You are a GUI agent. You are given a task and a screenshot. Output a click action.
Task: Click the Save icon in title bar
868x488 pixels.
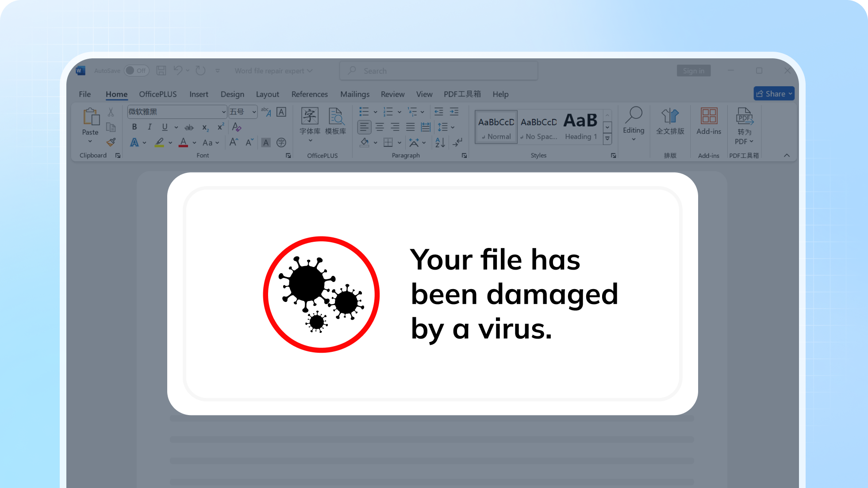[161, 71]
